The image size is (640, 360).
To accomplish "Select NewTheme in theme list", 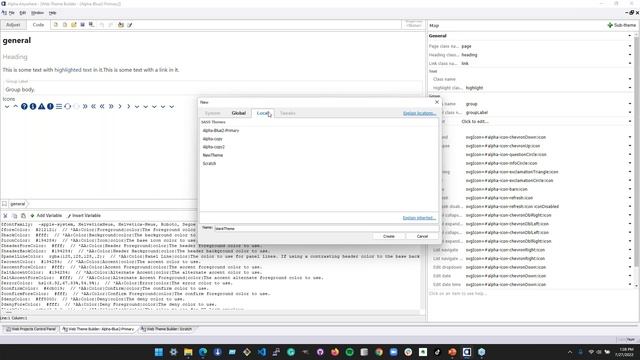I will click(x=213, y=155).
